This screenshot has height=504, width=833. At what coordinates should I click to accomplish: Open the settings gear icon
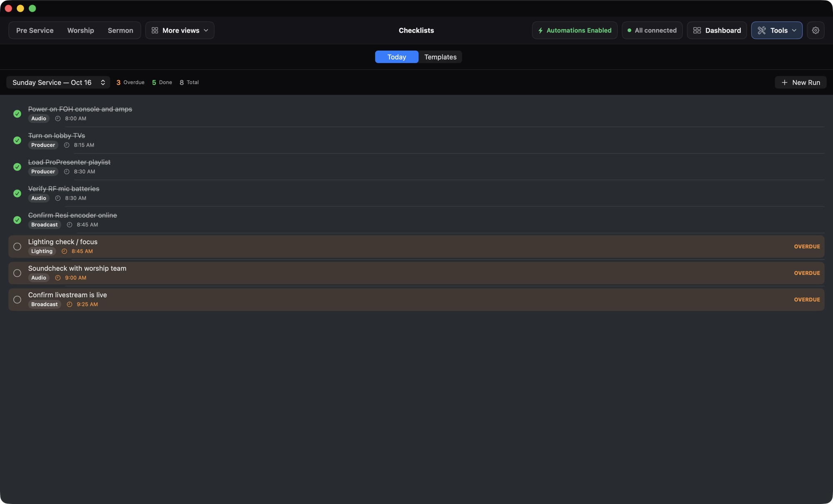pyautogui.click(x=816, y=30)
